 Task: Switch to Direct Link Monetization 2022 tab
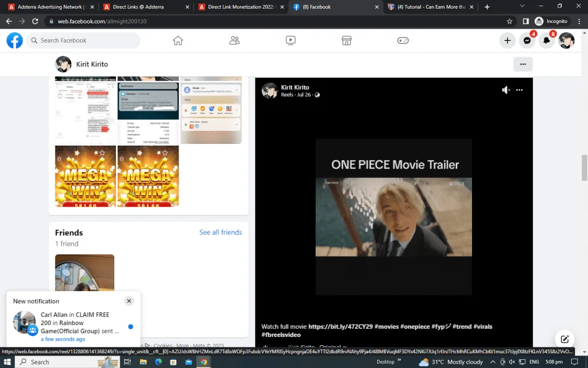tap(242, 7)
